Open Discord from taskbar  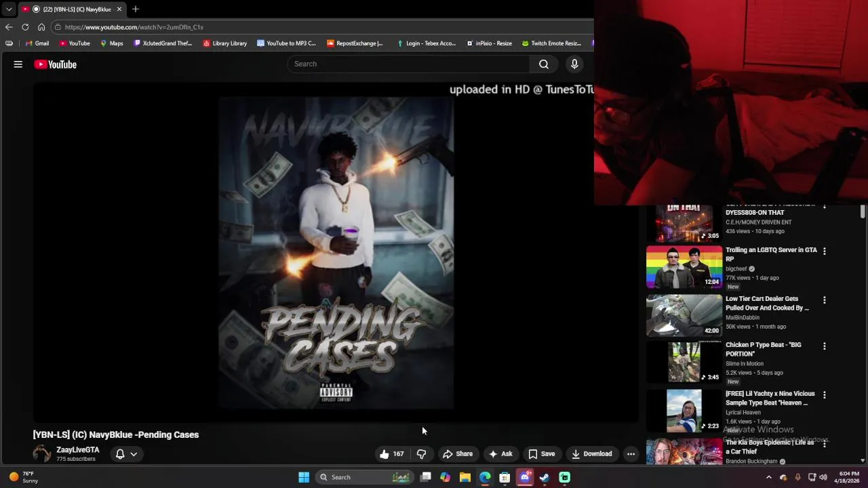click(525, 477)
